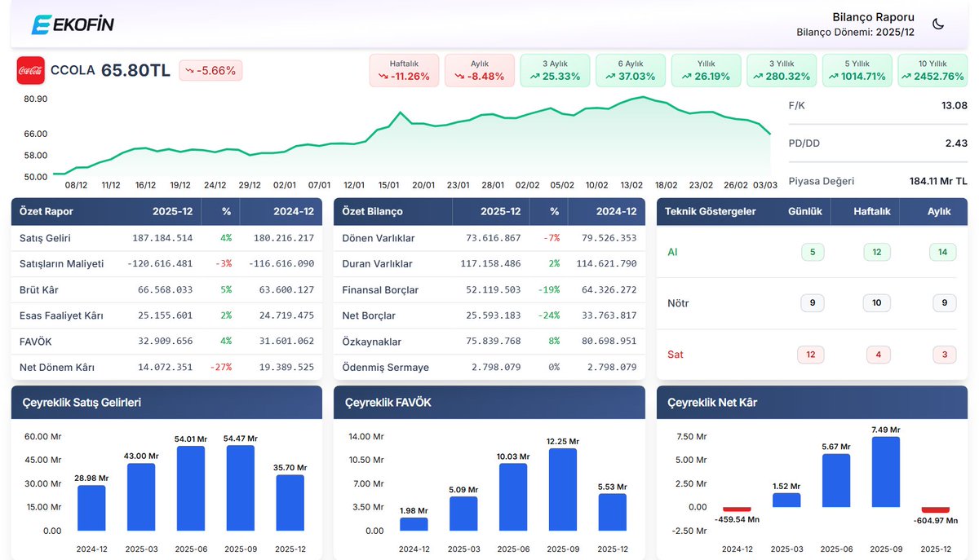This screenshot has height=560, width=979.
Task: Click the F/K value 13.08
Action: point(954,106)
